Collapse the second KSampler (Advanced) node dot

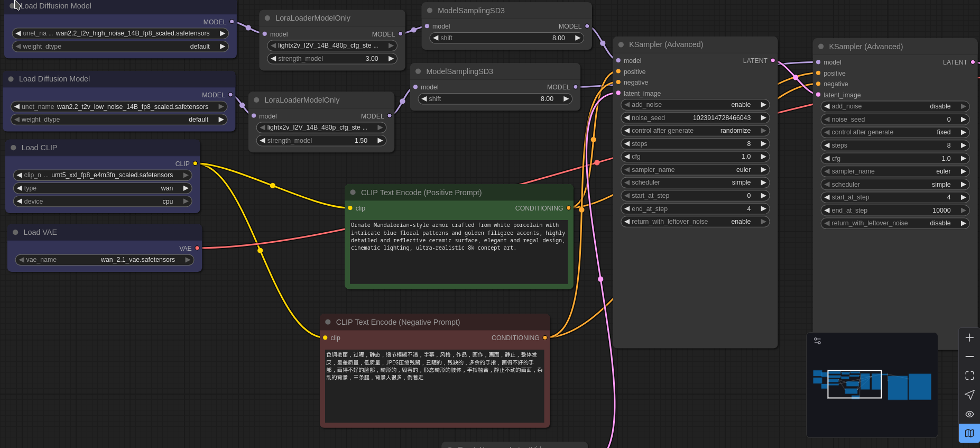point(821,47)
